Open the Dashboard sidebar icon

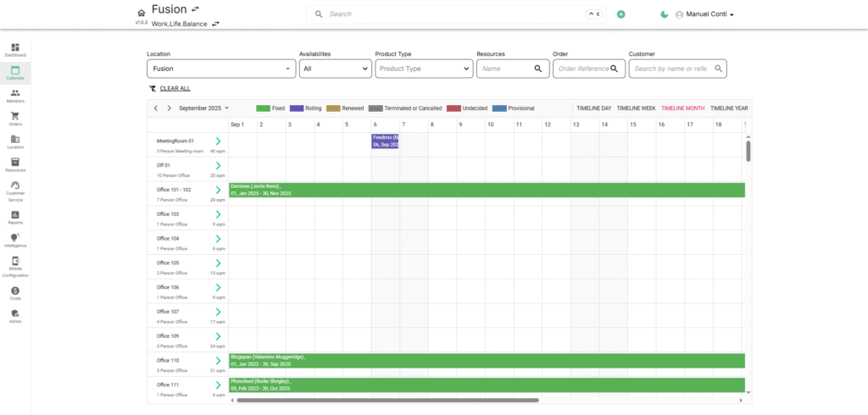tap(15, 49)
